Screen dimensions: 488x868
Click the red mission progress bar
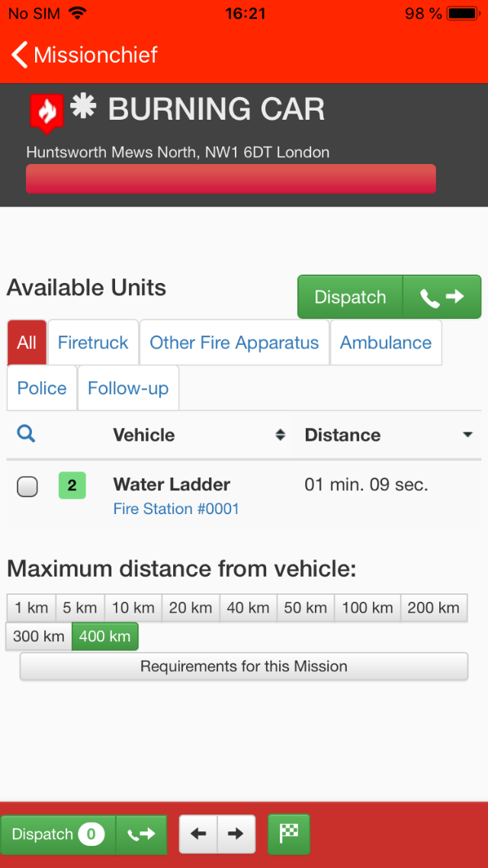[230, 178]
